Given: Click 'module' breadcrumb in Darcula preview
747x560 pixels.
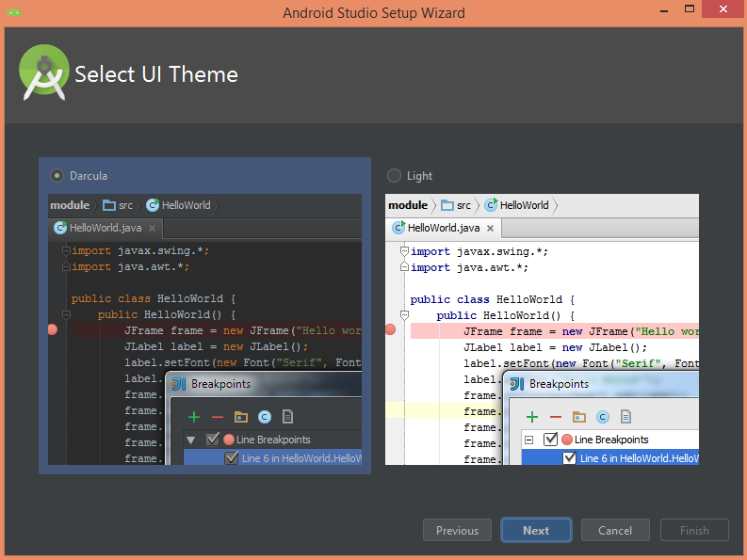Looking at the screenshot, I should [70, 205].
